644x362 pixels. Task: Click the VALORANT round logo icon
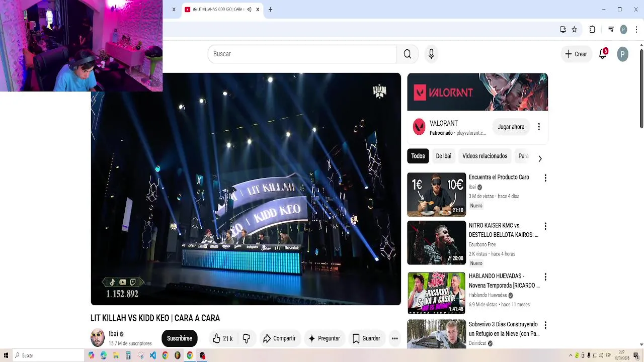click(419, 127)
